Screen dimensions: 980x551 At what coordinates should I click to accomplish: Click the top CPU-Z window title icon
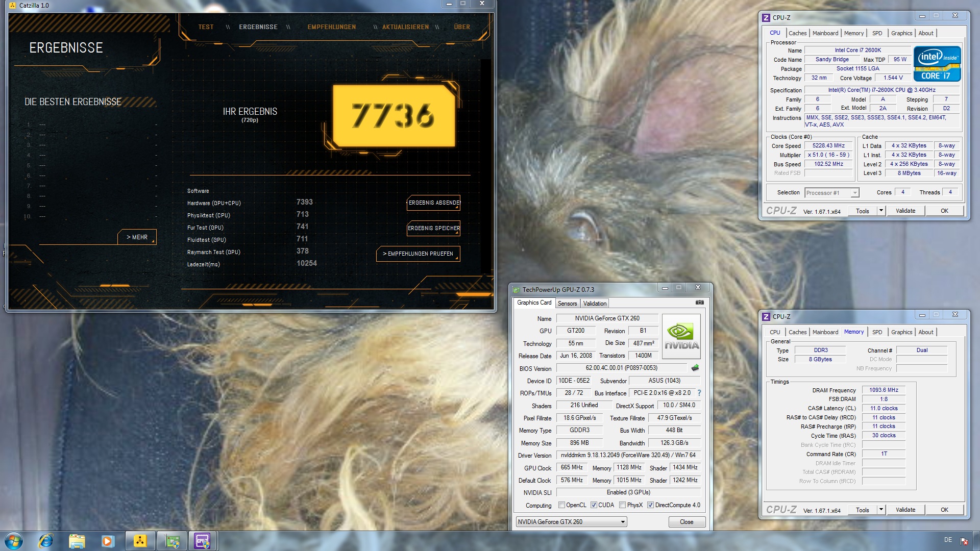766,18
